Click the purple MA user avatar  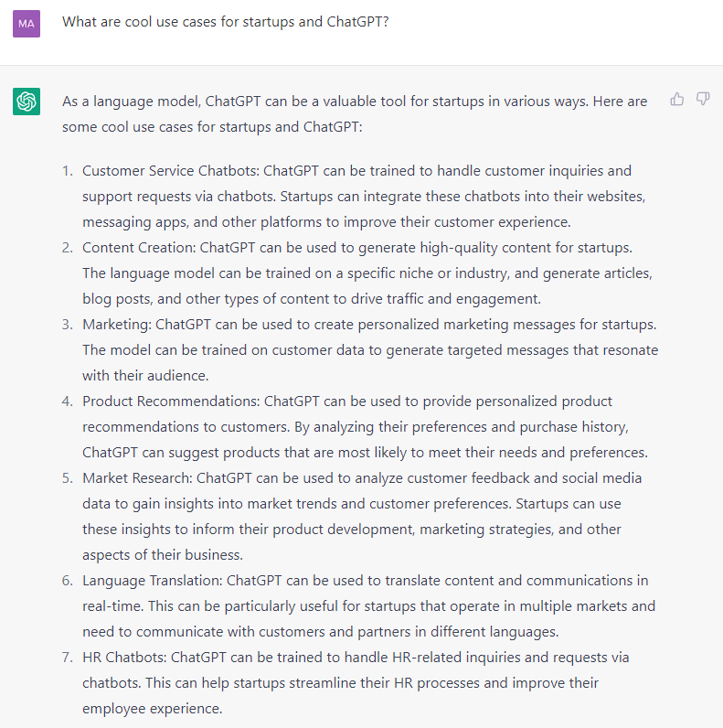[27, 24]
